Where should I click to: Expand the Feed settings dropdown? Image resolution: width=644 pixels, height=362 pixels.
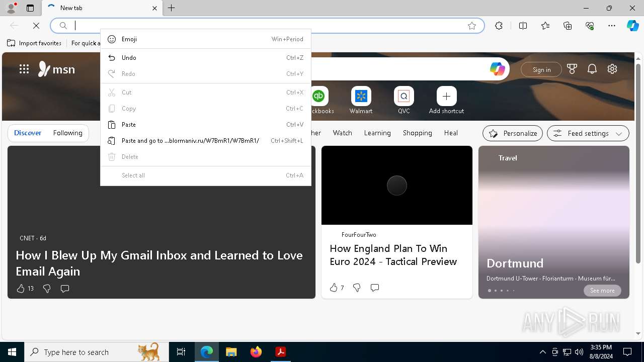tap(588, 133)
